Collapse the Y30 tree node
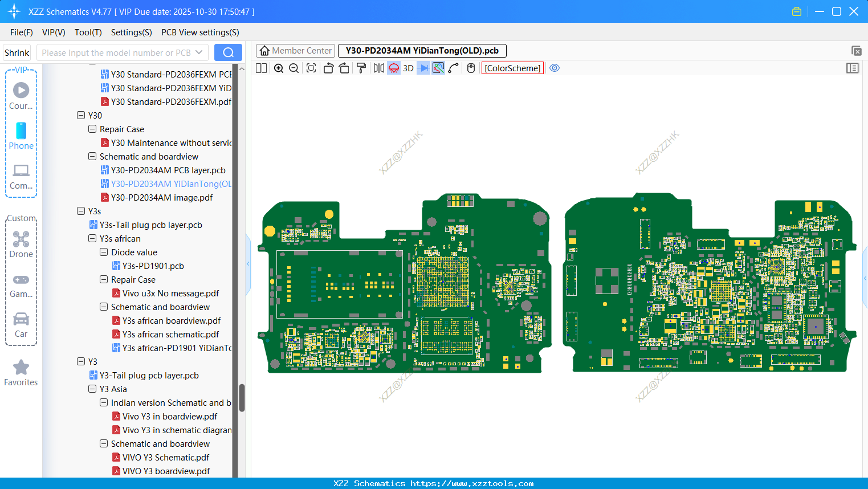 pos(81,115)
